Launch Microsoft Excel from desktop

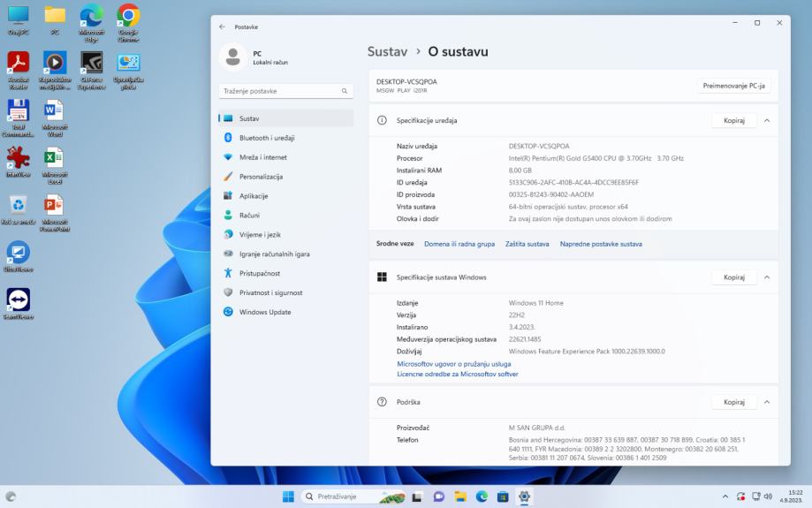[54, 159]
